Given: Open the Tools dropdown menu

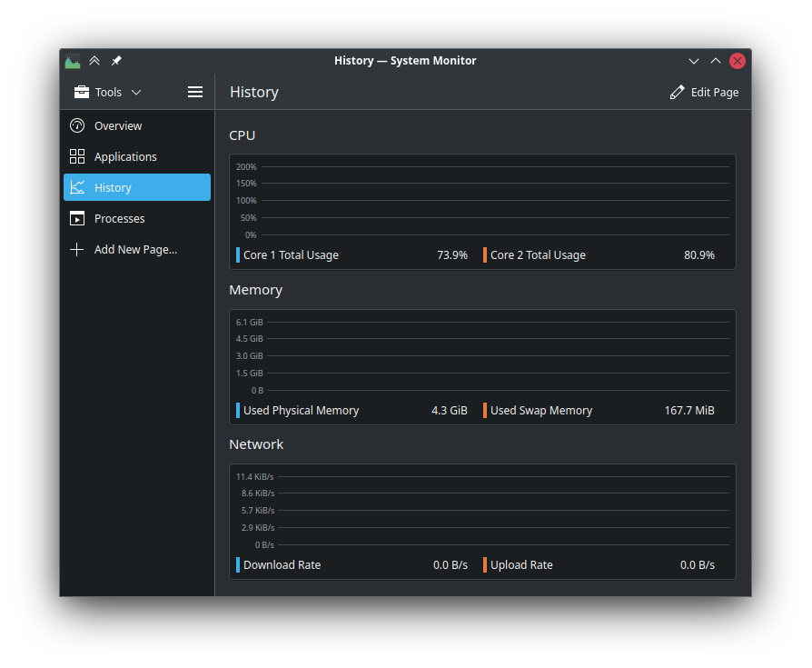Looking at the screenshot, I should [107, 92].
